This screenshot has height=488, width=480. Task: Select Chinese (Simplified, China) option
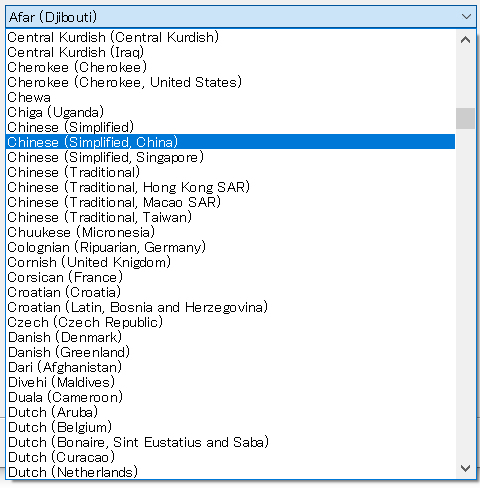230,142
